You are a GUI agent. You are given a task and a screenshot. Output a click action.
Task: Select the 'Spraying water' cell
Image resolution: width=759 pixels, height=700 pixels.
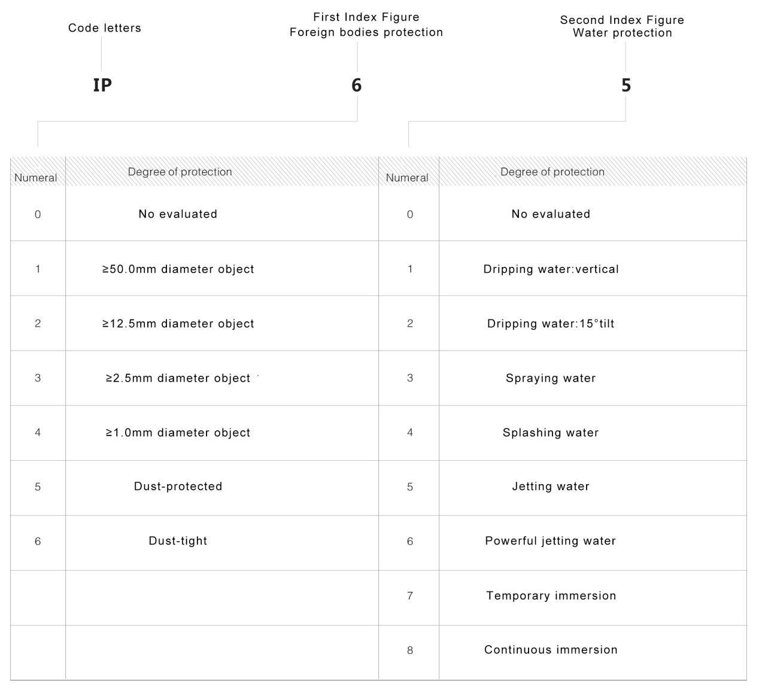pyautogui.click(x=551, y=378)
